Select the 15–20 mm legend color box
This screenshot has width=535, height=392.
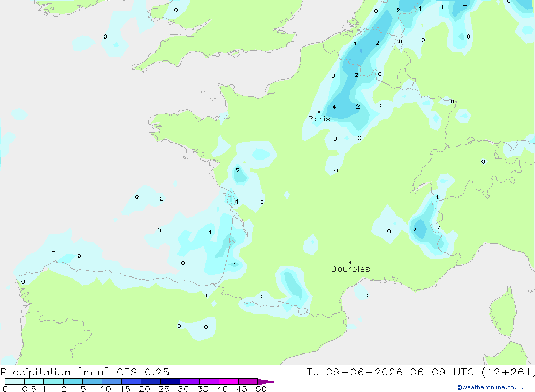(x=132, y=381)
